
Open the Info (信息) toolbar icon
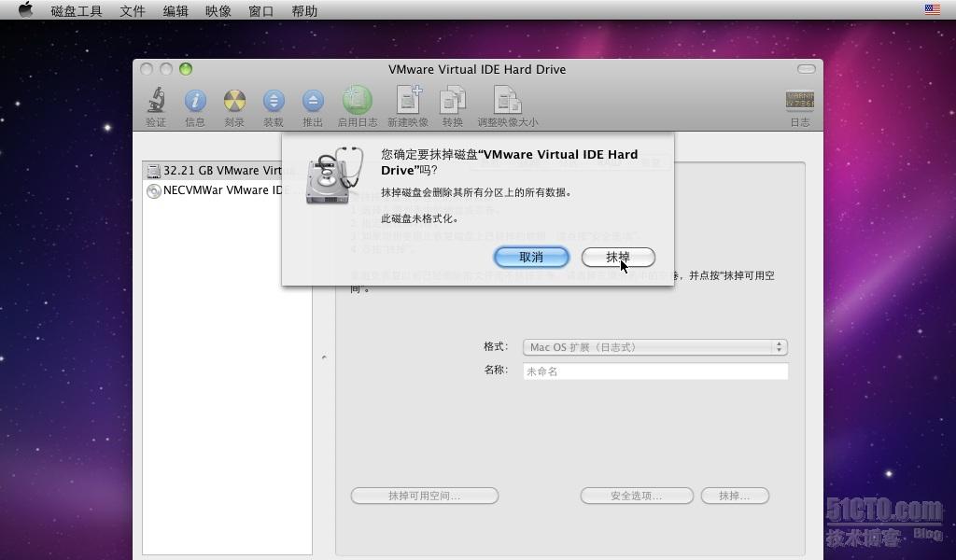pyautogui.click(x=195, y=101)
